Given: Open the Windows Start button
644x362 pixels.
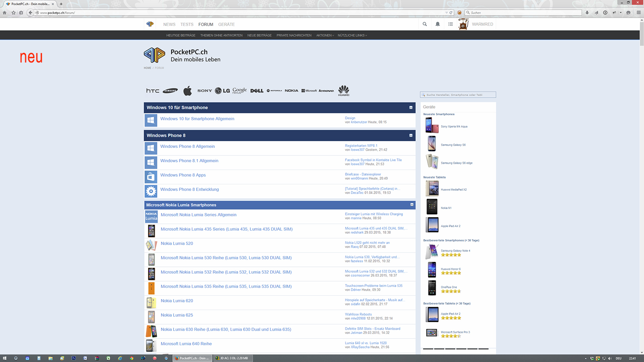Looking at the screenshot, I should point(5,358).
